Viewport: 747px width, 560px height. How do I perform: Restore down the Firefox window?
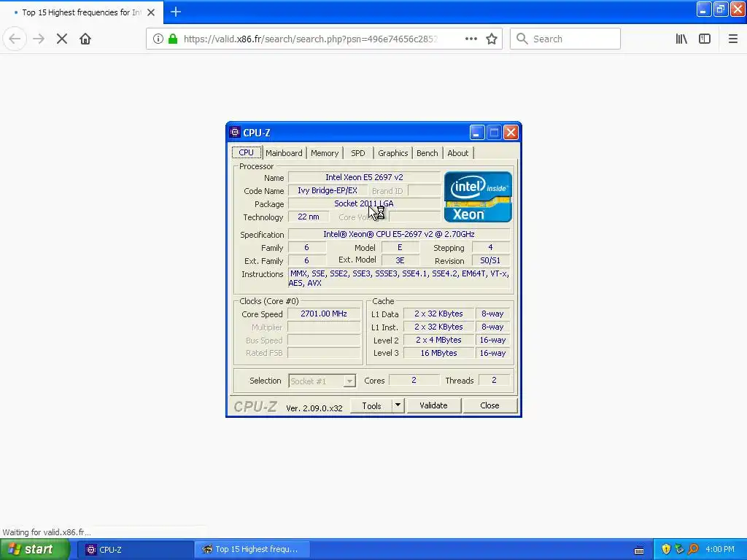(x=720, y=9)
